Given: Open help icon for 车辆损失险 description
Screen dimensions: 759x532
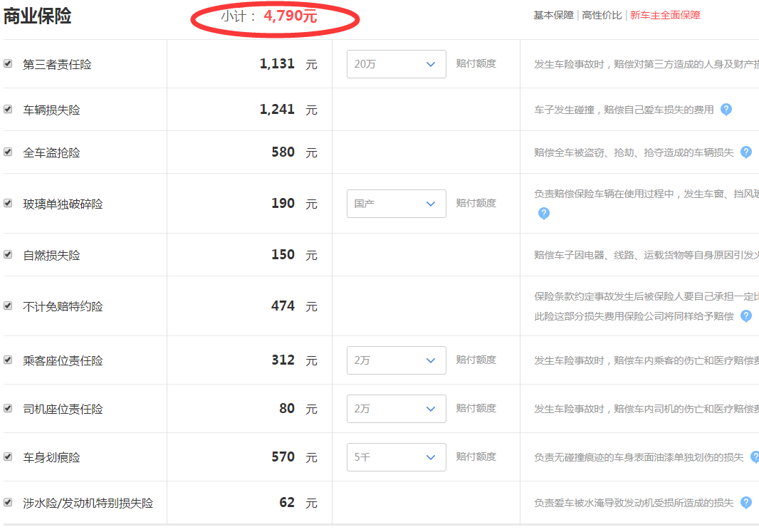Looking at the screenshot, I should [726, 110].
